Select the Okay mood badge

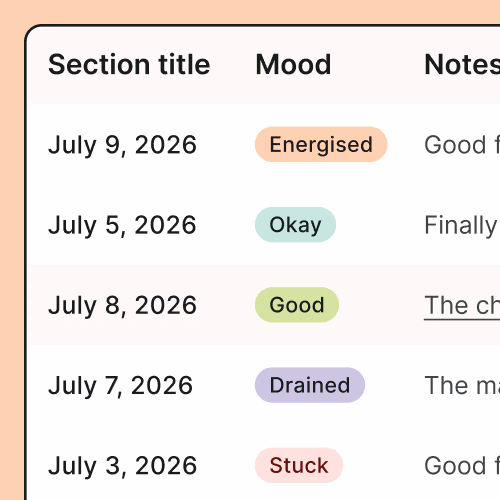(295, 225)
